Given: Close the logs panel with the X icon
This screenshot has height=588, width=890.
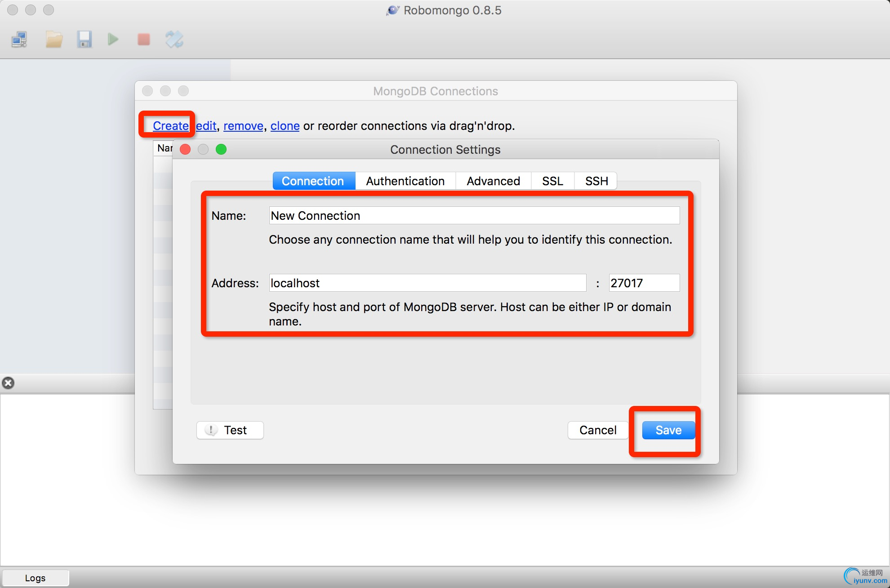Looking at the screenshot, I should coord(8,383).
